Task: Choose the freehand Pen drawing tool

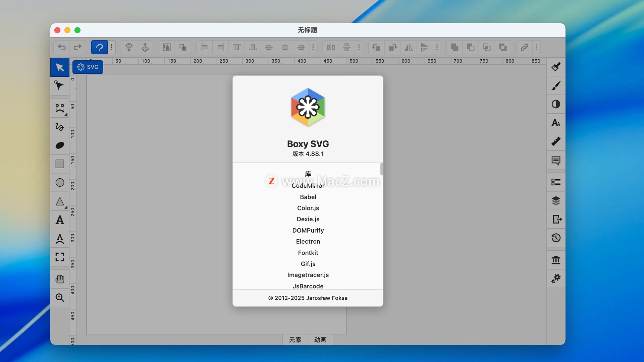Action: [x=60, y=127]
